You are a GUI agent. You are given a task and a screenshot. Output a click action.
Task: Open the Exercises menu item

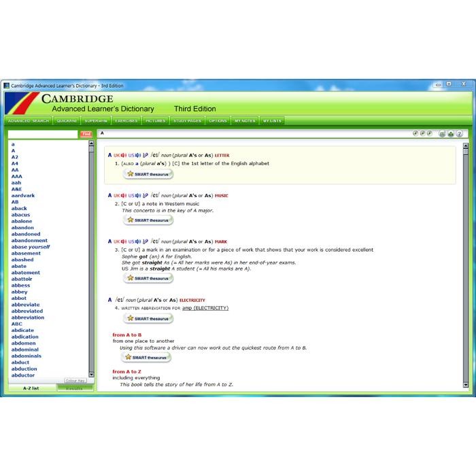point(126,121)
